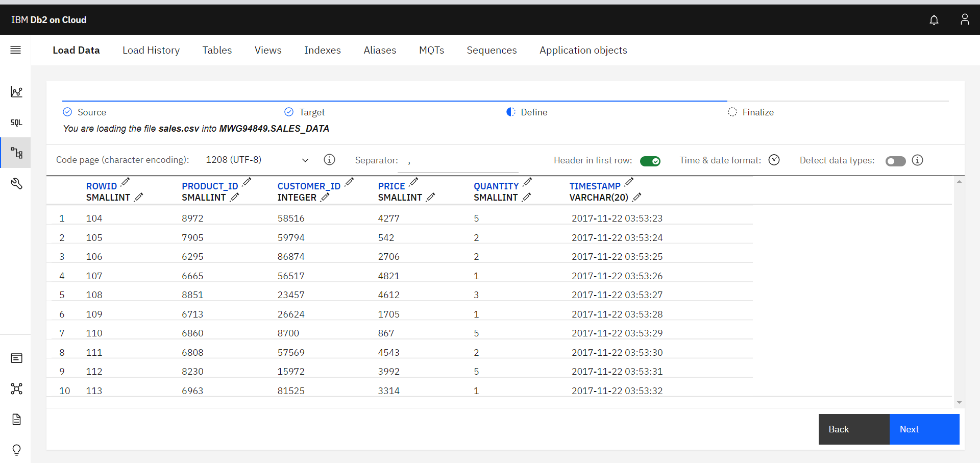The width and height of the screenshot is (980, 463).
Task: Select the PRODUCT_ID column header
Action: (x=210, y=186)
